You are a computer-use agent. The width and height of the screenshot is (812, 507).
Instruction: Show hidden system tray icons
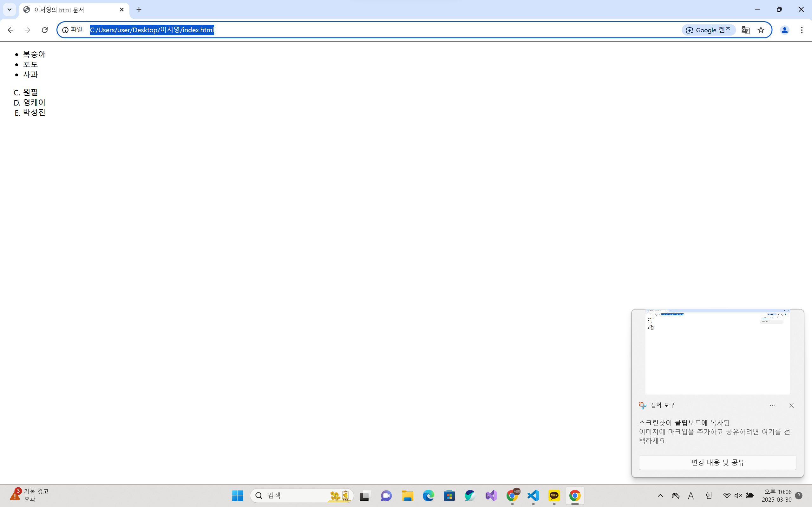coord(660,496)
